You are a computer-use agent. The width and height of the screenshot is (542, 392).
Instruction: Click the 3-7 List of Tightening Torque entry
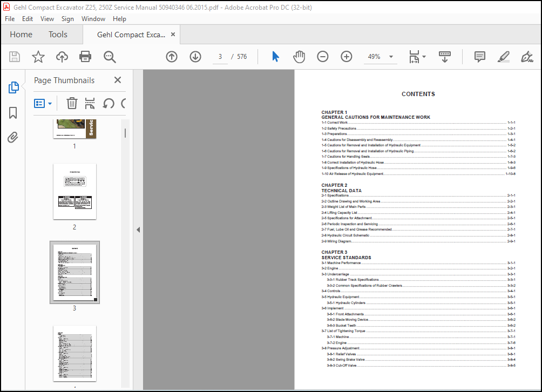click(x=418, y=331)
